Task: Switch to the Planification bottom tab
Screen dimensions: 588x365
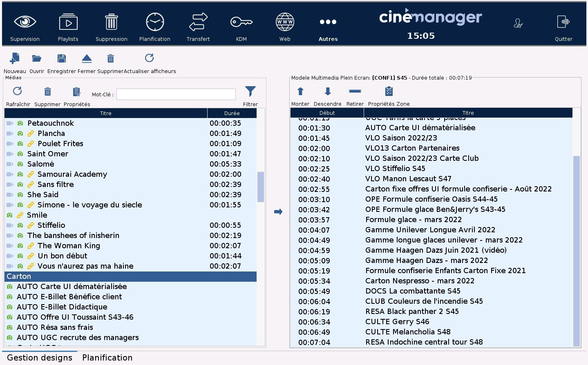Action: click(107, 358)
